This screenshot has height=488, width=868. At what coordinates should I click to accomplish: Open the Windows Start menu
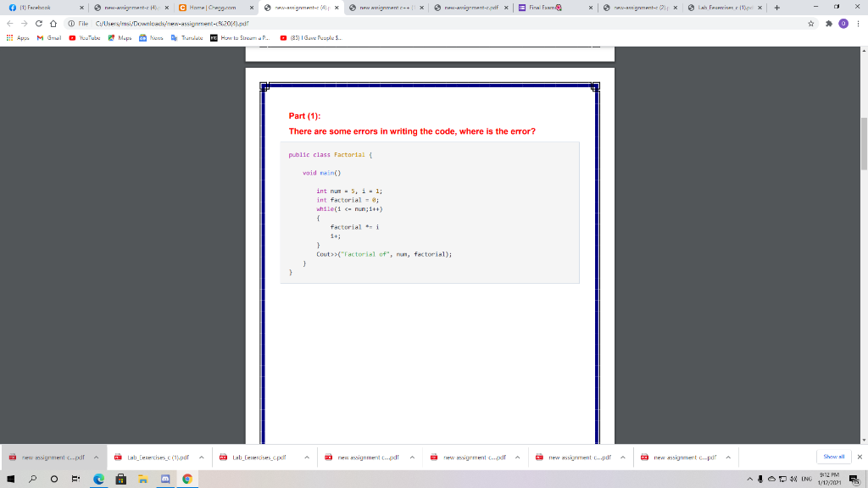coord(10,480)
